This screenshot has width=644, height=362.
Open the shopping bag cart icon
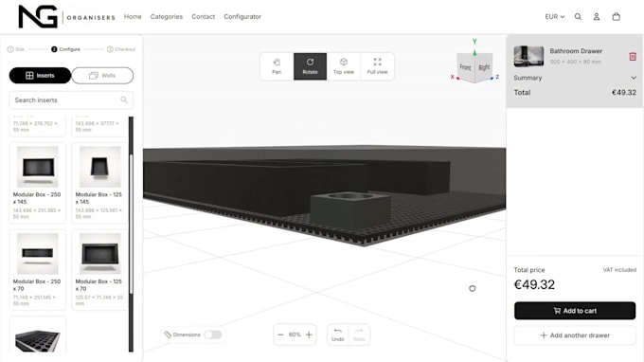[617, 17]
